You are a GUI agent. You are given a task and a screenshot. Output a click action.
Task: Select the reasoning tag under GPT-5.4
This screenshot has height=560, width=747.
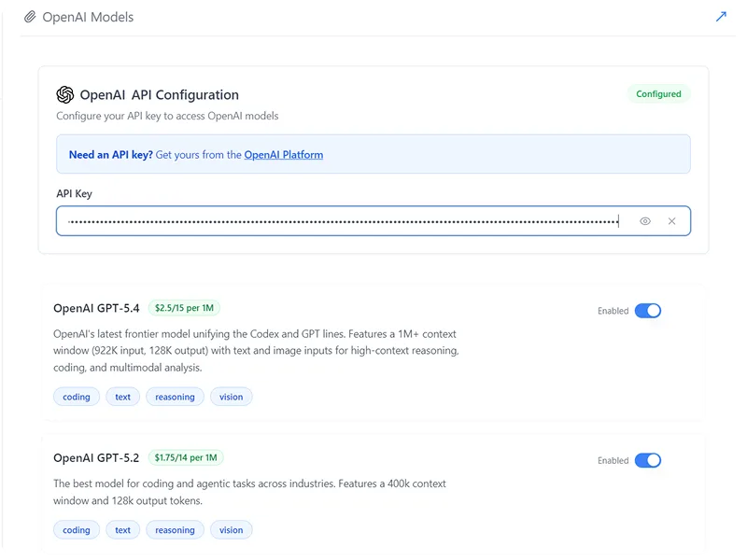(x=175, y=397)
